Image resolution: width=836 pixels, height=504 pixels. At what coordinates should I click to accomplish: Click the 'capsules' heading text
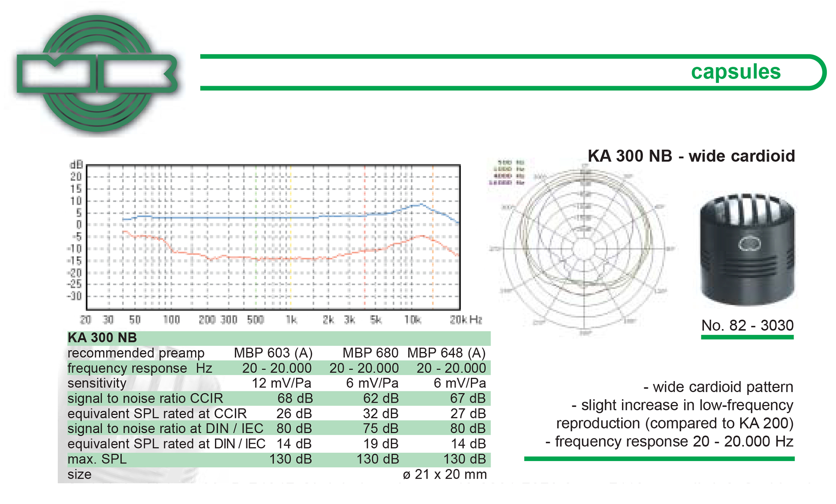736,71
